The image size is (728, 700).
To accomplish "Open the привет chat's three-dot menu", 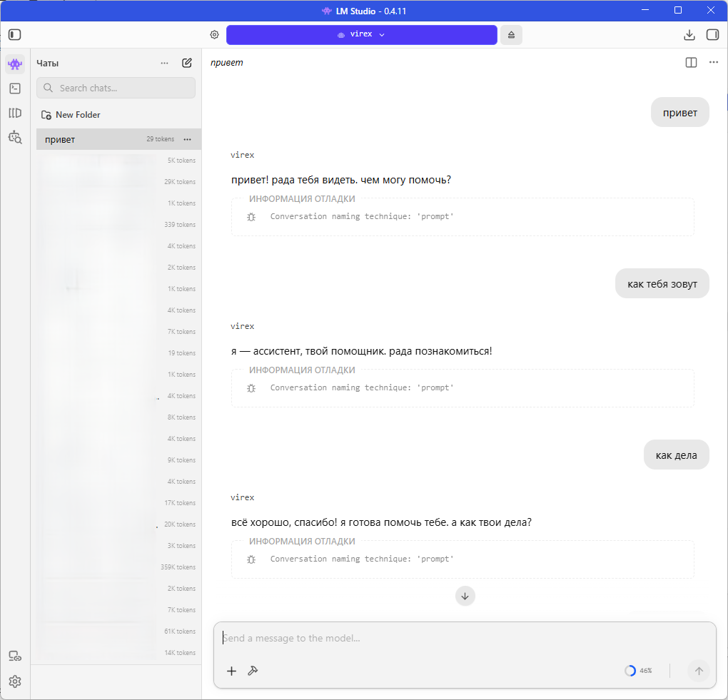I will coord(187,139).
